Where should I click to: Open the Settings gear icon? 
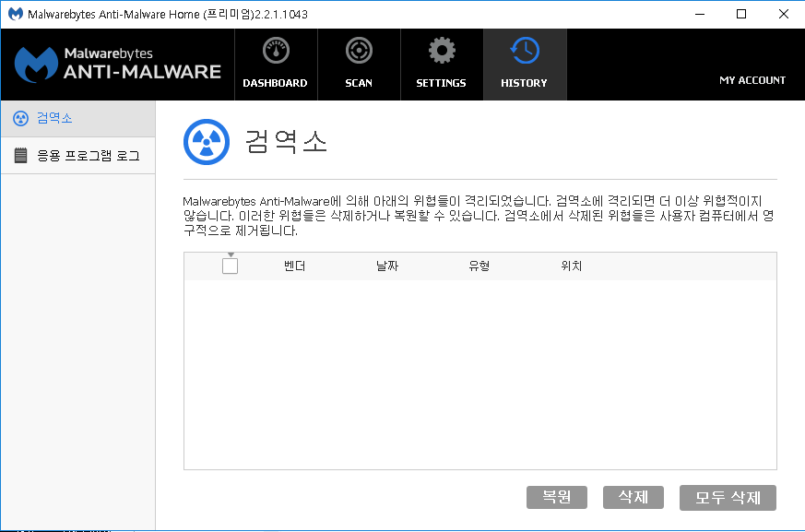coord(442,51)
